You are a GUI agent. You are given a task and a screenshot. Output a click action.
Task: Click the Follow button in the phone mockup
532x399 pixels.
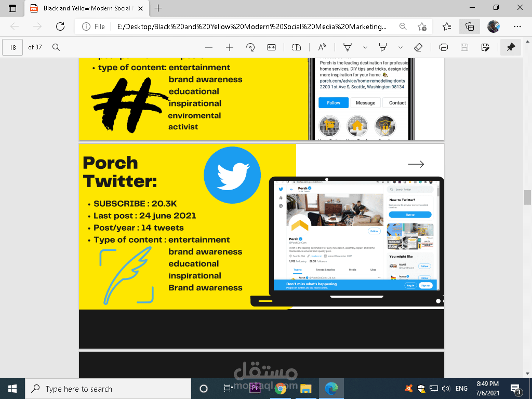(334, 102)
